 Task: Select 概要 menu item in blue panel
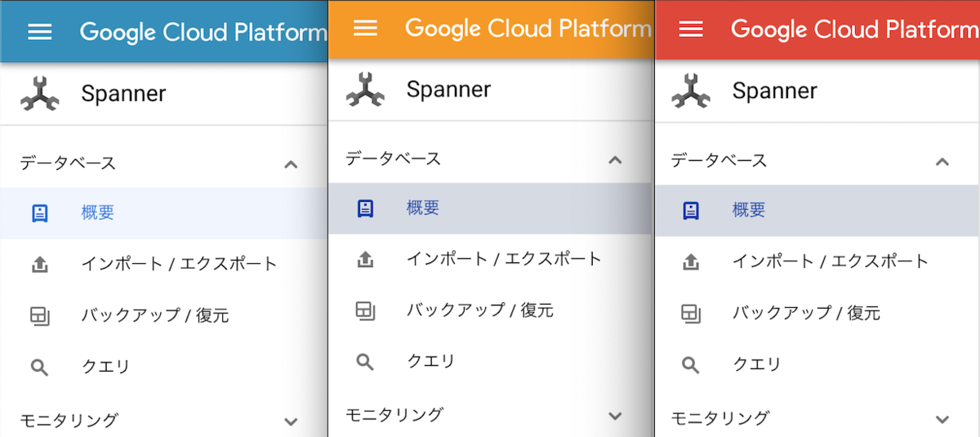pos(163,213)
